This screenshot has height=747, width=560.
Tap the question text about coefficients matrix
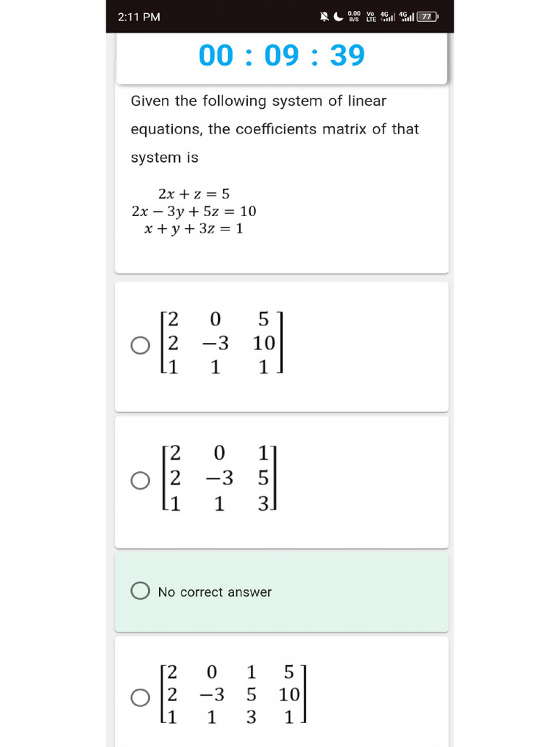coord(274,129)
